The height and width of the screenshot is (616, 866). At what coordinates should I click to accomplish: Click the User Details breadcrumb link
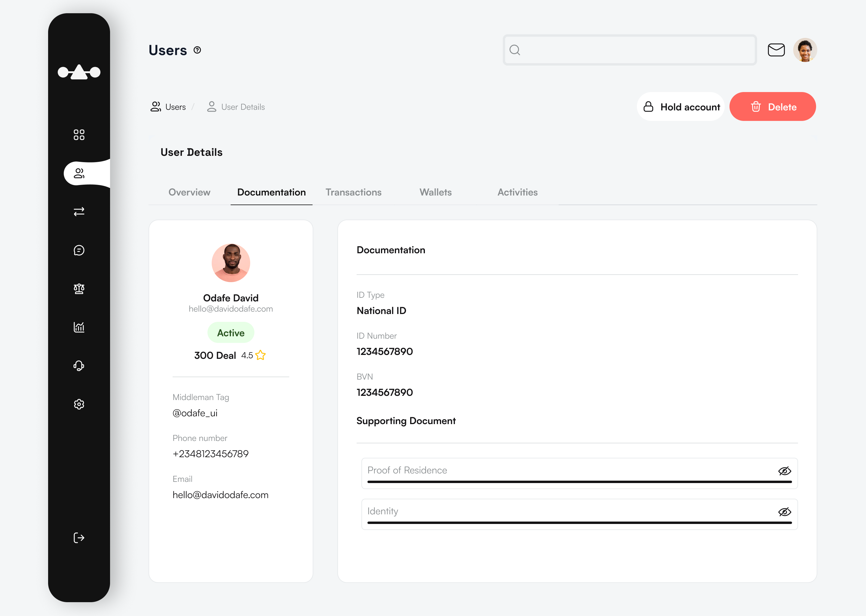[x=243, y=107]
